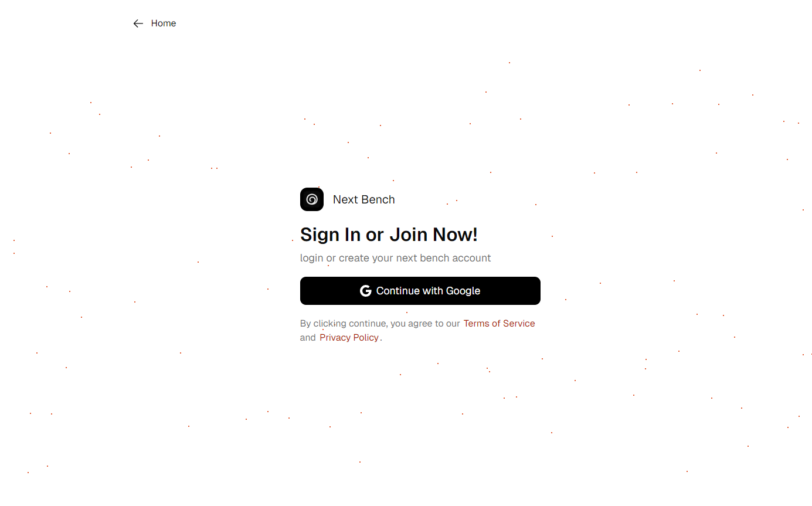Viewport: 812px width, 506px height.
Task: Click the period after Privacy Policy
Action: (x=381, y=339)
